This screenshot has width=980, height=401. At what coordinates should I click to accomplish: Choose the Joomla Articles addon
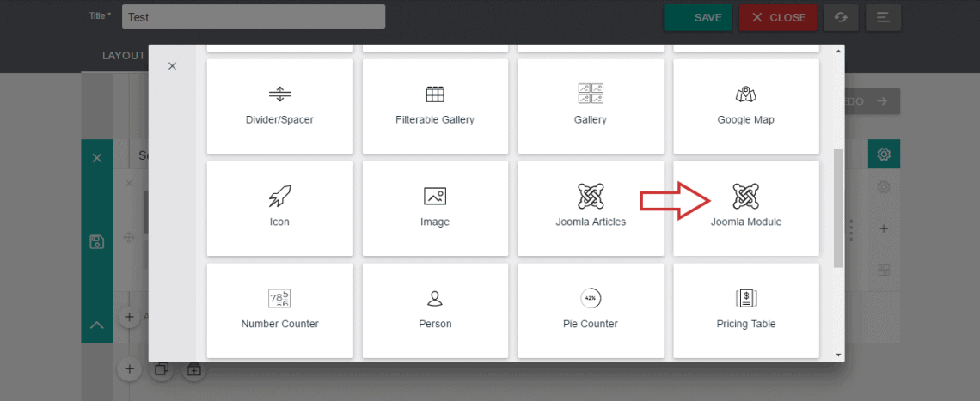(590, 208)
